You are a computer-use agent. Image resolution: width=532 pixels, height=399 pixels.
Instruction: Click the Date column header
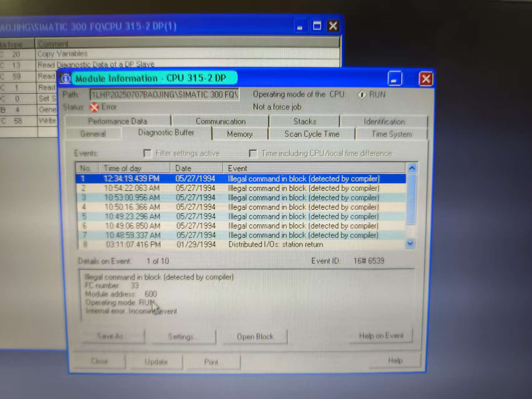pyautogui.click(x=197, y=168)
